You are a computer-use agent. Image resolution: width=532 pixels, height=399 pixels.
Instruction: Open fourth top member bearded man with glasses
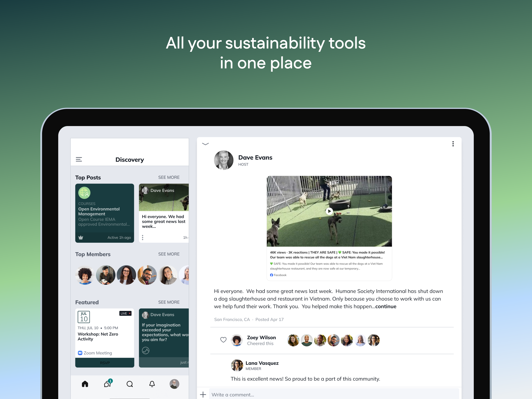click(x=147, y=275)
